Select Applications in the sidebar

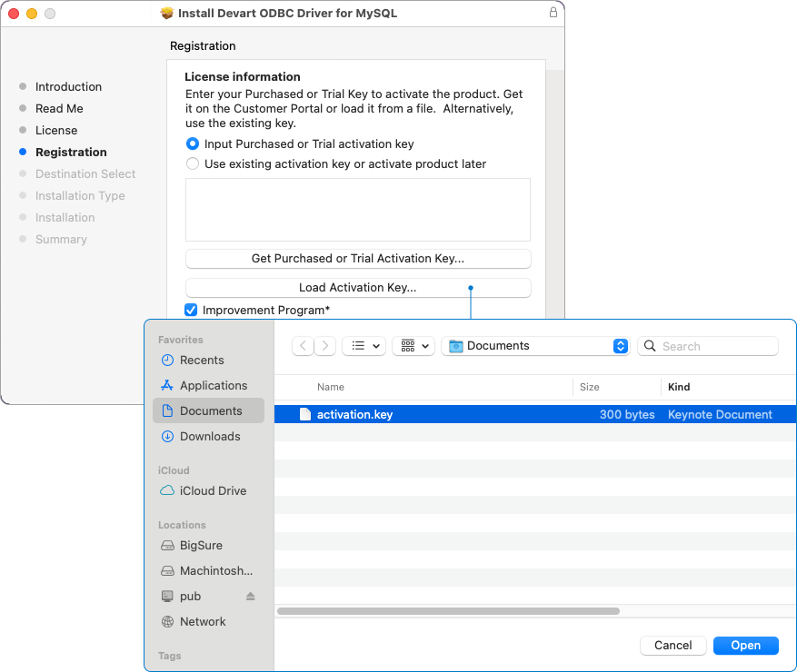click(x=210, y=385)
